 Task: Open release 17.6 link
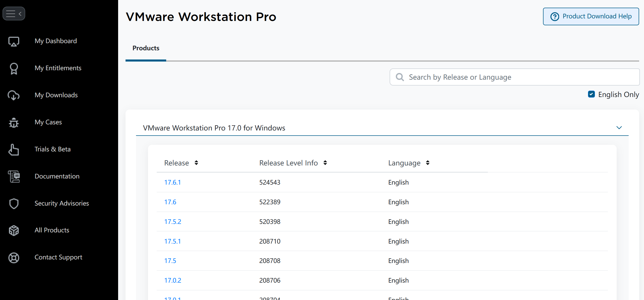(x=170, y=202)
